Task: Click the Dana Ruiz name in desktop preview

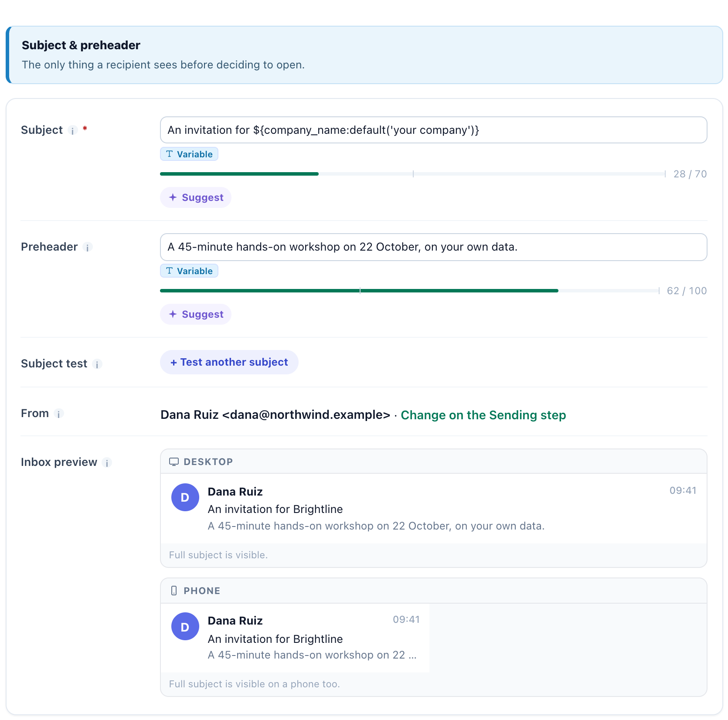Action: point(235,492)
